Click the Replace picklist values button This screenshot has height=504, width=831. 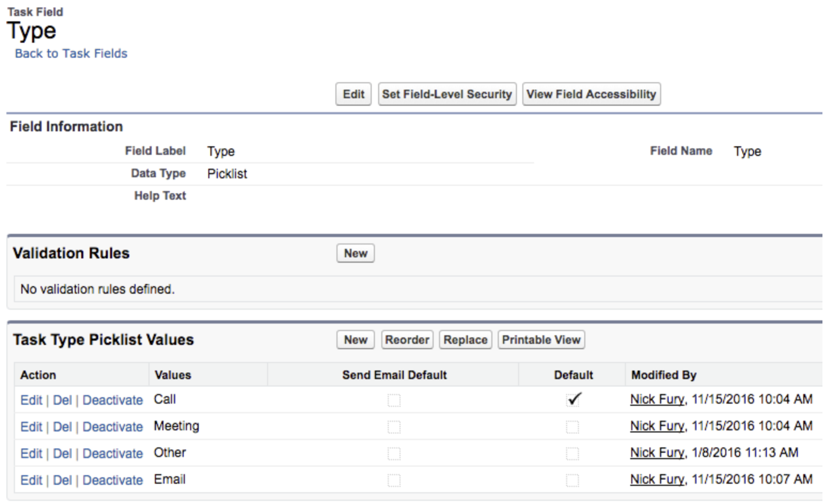coord(465,340)
